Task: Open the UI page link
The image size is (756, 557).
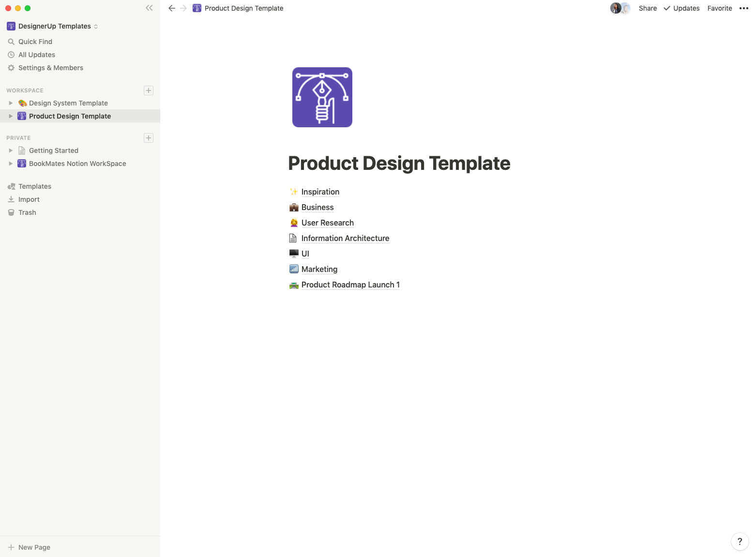Action: pos(305,254)
